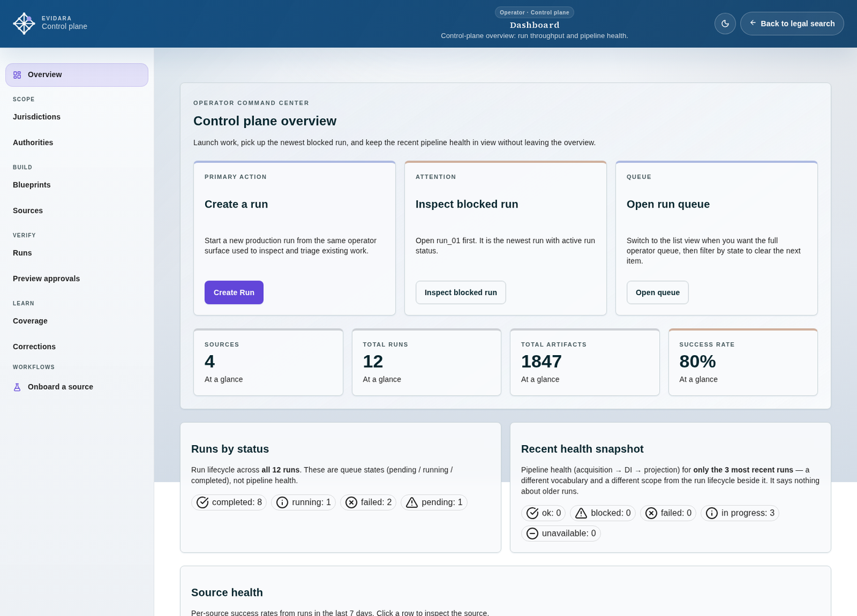Click the Dashboard page title

(534, 25)
